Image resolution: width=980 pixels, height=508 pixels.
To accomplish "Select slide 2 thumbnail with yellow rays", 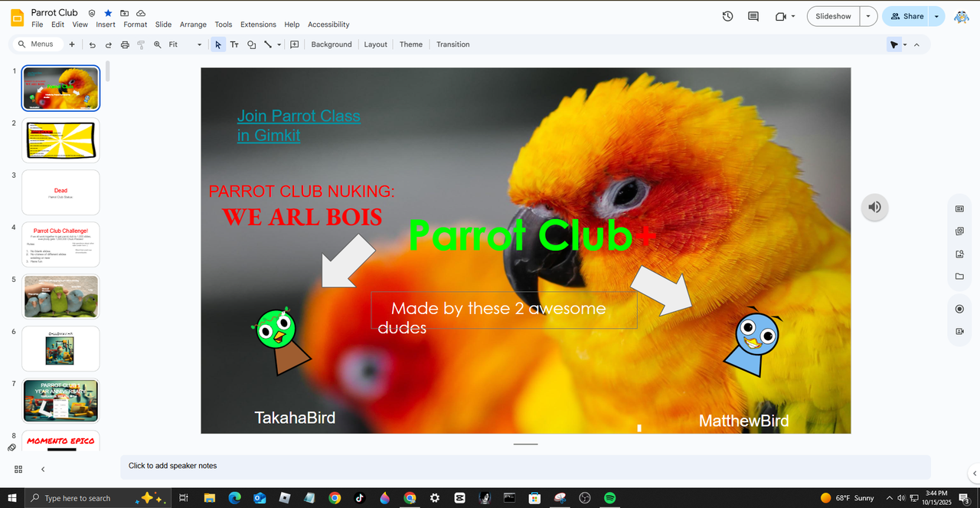I will [x=60, y=139].
